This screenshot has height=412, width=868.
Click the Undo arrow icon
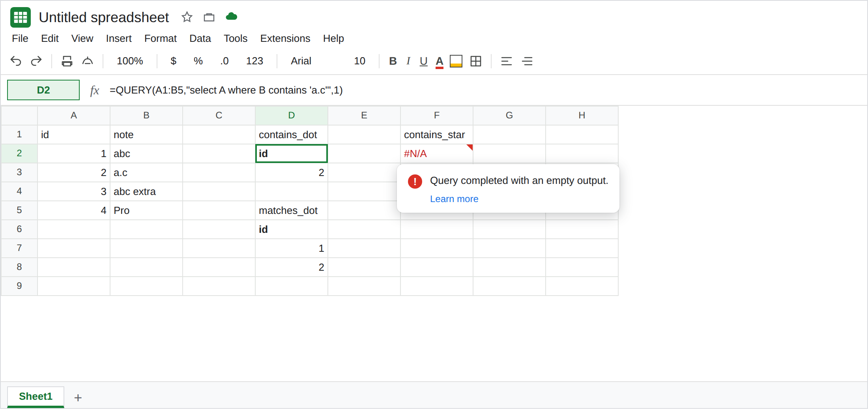pyautogui.click(x=16, y=61)
